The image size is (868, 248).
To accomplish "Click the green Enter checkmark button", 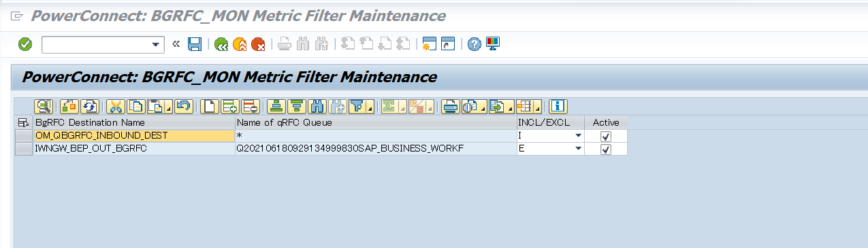I will (25, 44).
